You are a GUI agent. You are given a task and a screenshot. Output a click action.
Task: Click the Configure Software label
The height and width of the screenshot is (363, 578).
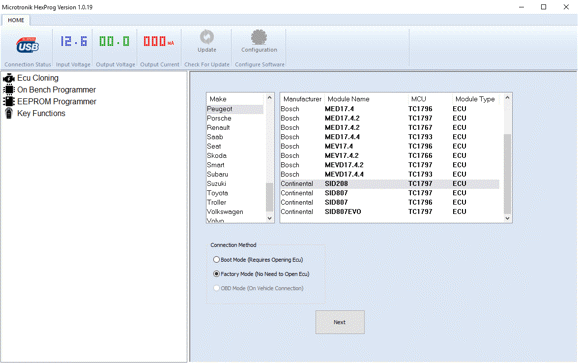pos(260,64)
